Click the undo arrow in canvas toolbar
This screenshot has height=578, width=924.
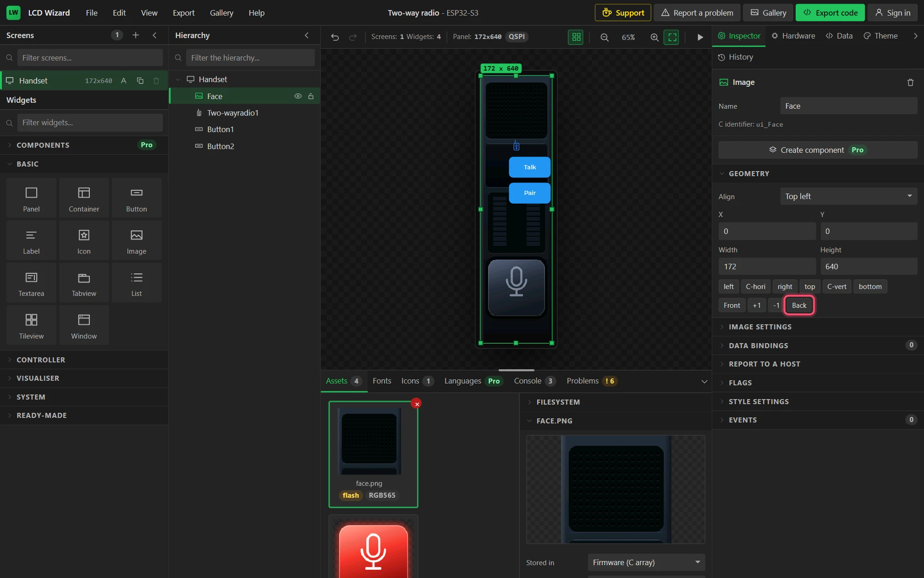(335, 37)
